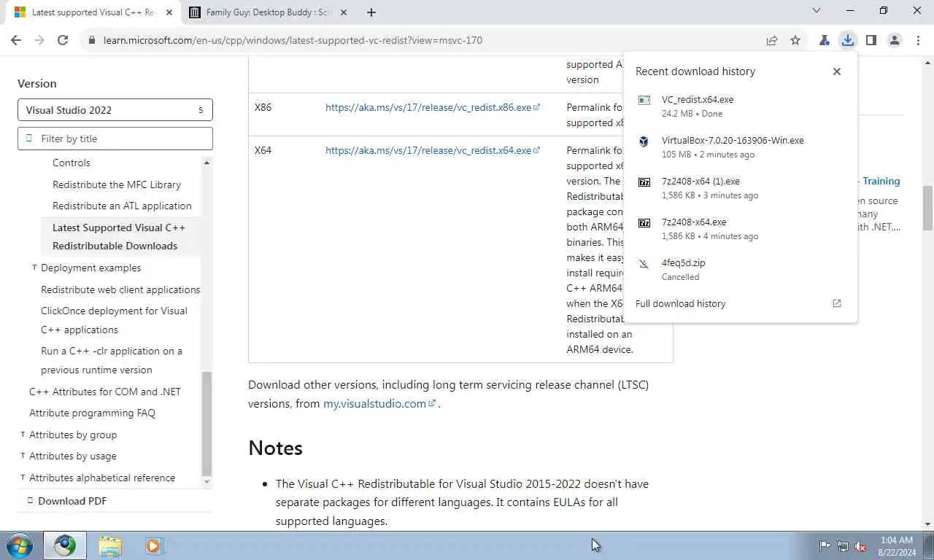Toggle the browser side panel icon
This screenshot has width=934, height=560.
(x=871, y=40)
